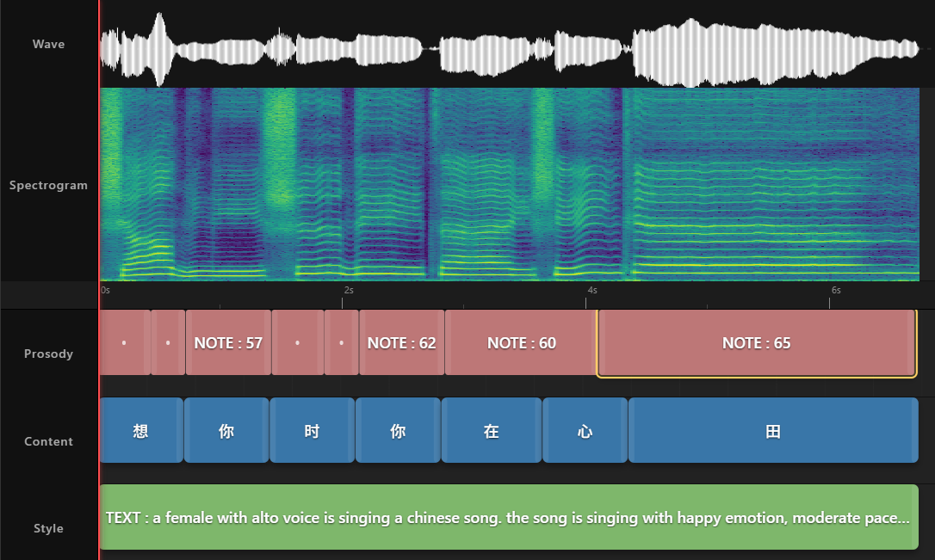Select the NOTE : 60 prosody block
This screenshot has width=935, height=560.
tap(521, 342)
